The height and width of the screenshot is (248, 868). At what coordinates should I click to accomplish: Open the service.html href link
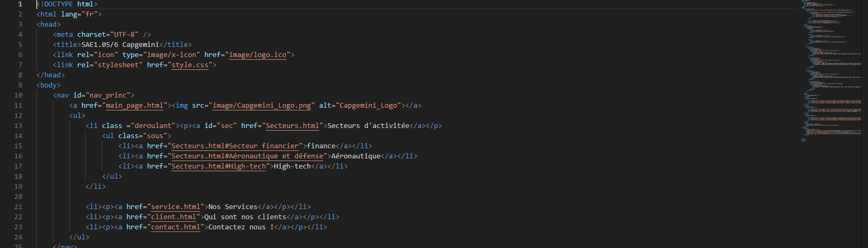click(x=176, y=207)
